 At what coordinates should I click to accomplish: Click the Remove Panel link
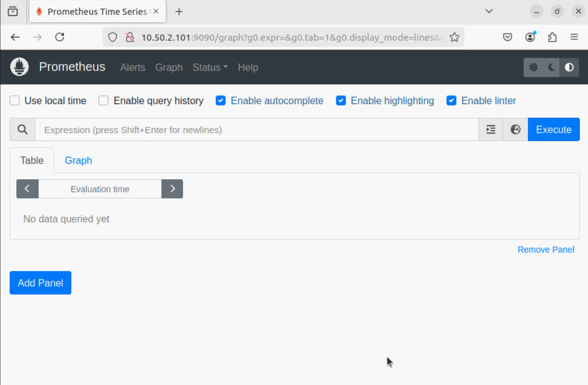pos(546,249)
